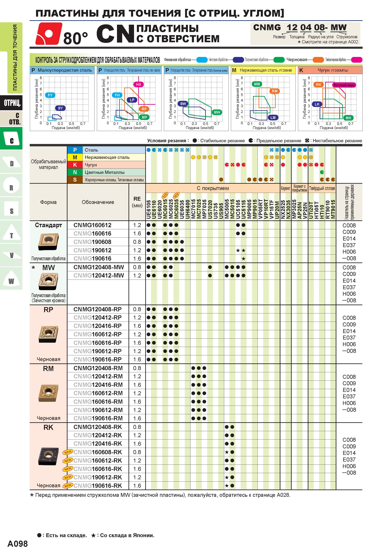Click the UE6105 grade column header
392x555 pixels.
pyautogui.click(x=149, y=209)
